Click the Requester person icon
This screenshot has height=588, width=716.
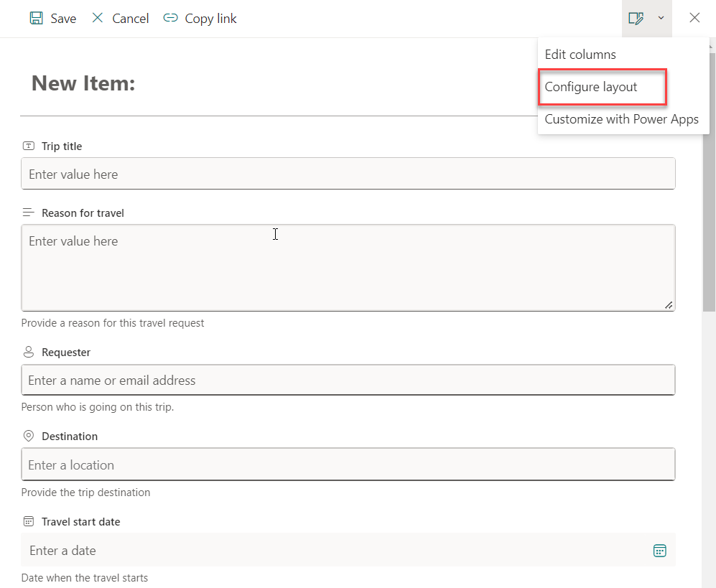(x=29, y=353)
